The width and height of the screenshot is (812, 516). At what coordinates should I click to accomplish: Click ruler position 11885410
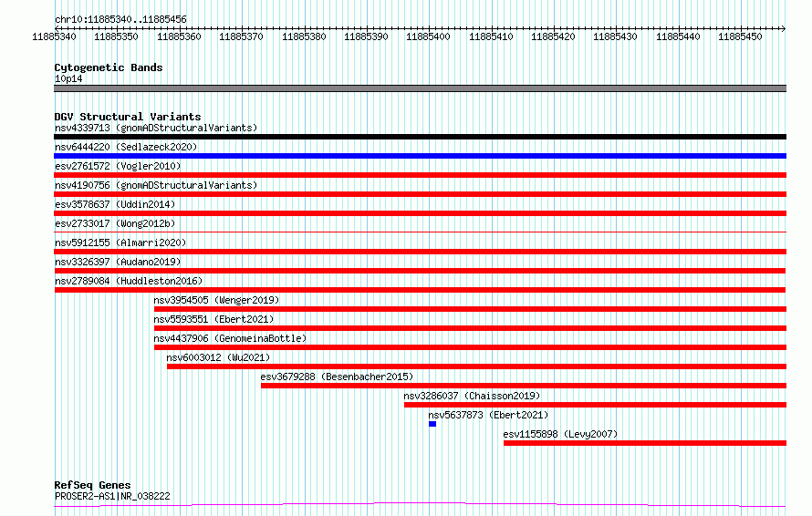[x=491, y=36]
